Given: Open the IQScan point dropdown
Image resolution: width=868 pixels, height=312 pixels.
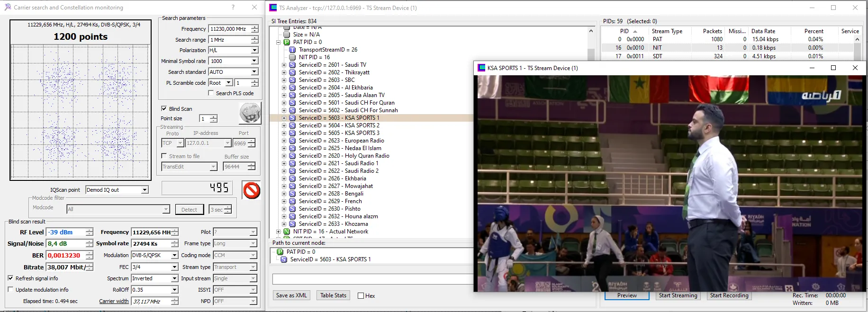Looking at the screenshot, I should click(x=145, y=190).
